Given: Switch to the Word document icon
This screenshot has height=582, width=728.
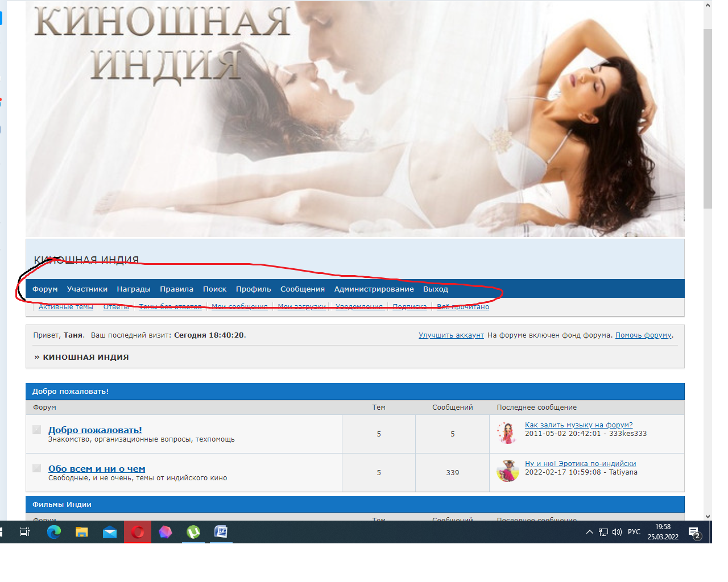Looking at the screenshot, I should [x=221, y=532].
